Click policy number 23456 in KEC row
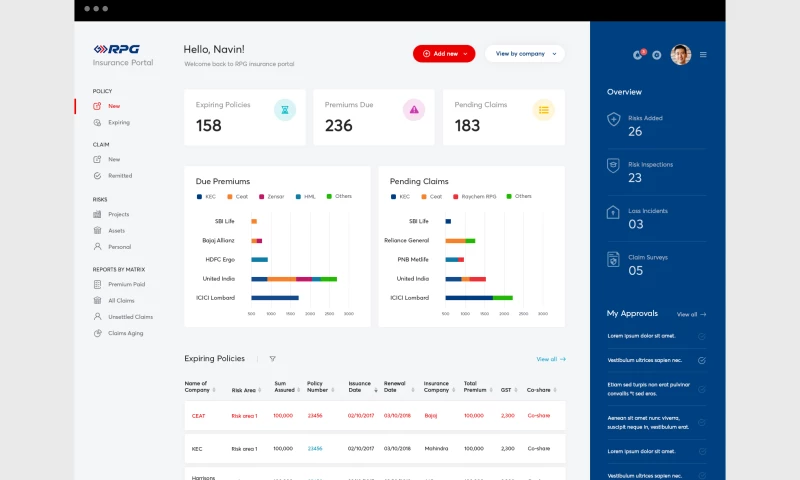The height and width of the screenshot is (480, 800). coord(315,448)
